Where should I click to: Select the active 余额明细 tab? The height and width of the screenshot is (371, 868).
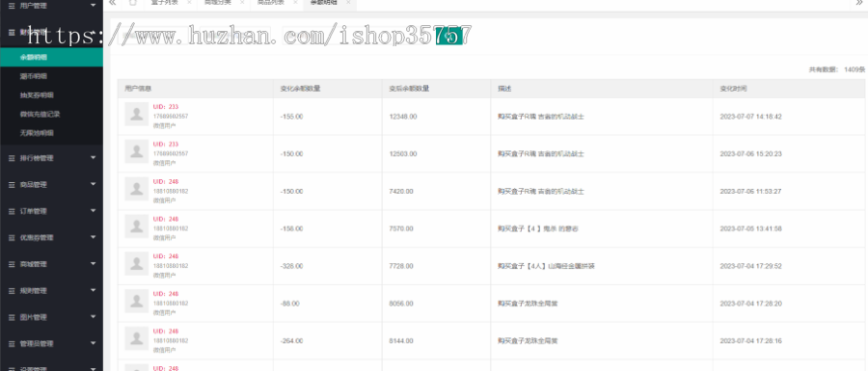coord(324,3)
